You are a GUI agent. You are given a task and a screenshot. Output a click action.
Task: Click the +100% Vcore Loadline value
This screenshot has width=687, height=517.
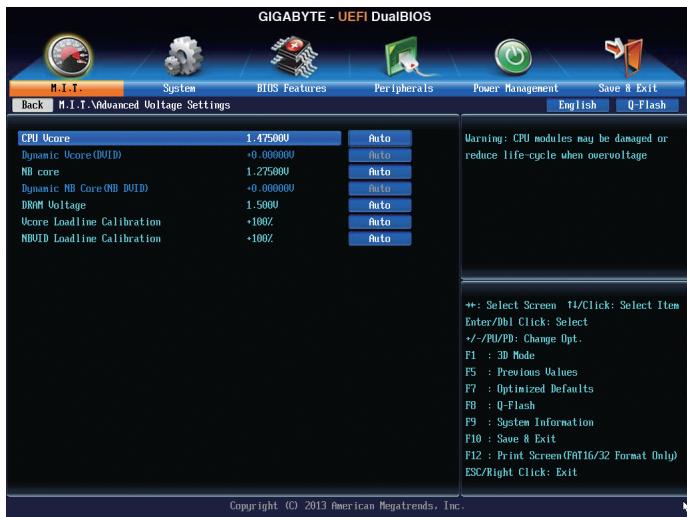[x=259, y=222]
